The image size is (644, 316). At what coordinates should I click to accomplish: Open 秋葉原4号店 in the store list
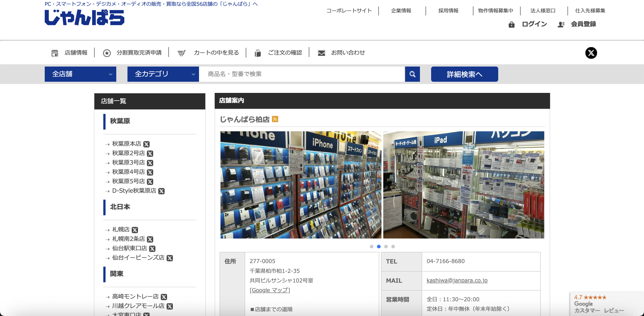click(129, 172)
